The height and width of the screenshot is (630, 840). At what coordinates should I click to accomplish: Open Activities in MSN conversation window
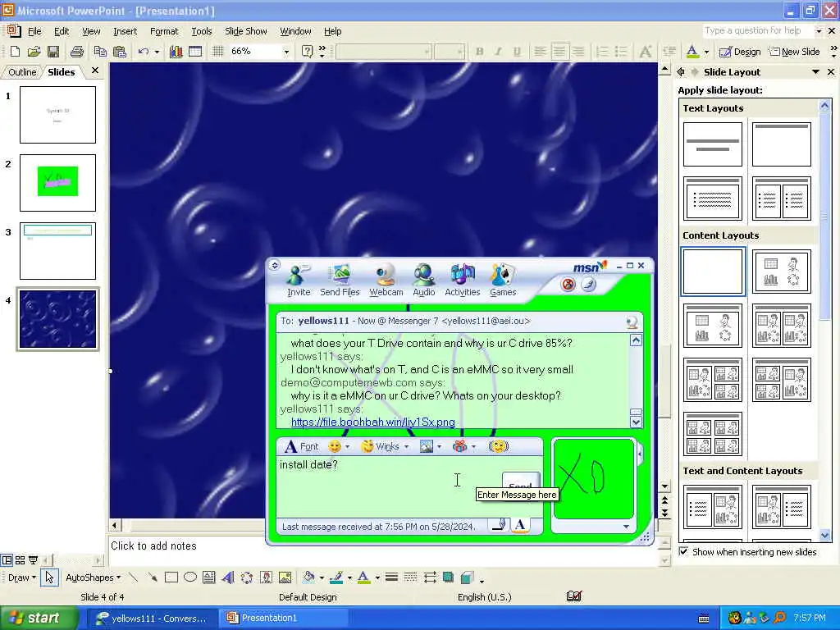463,281
